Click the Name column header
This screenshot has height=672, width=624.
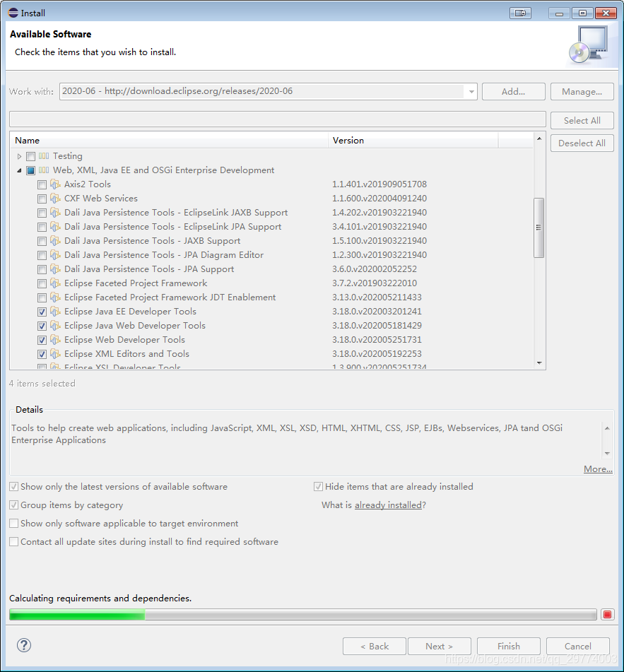coord(170,140)
